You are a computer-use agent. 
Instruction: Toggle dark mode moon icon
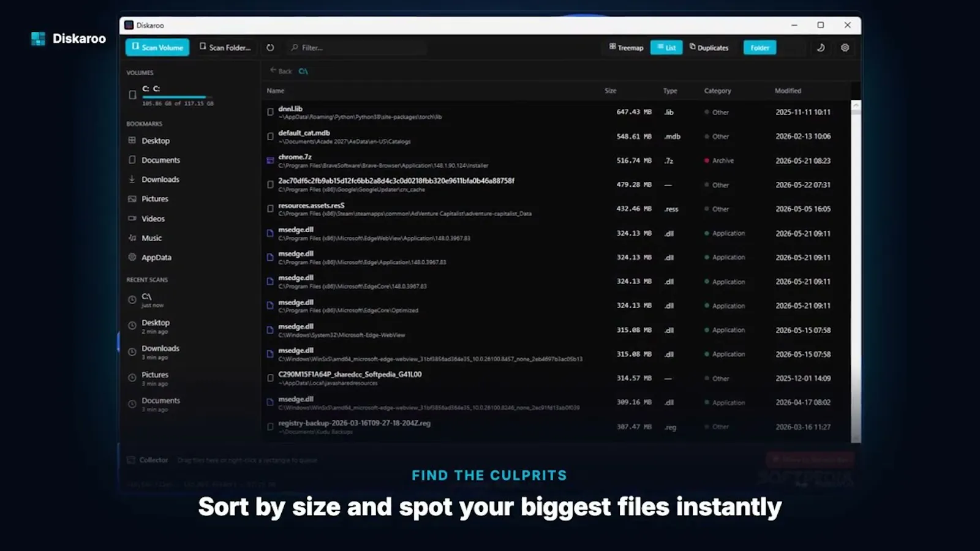pyautogui.click(x=821, y=47)
